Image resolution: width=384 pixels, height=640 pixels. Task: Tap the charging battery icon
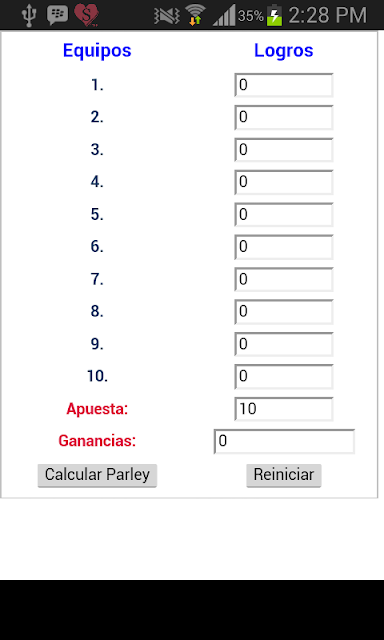click(275, 16)
